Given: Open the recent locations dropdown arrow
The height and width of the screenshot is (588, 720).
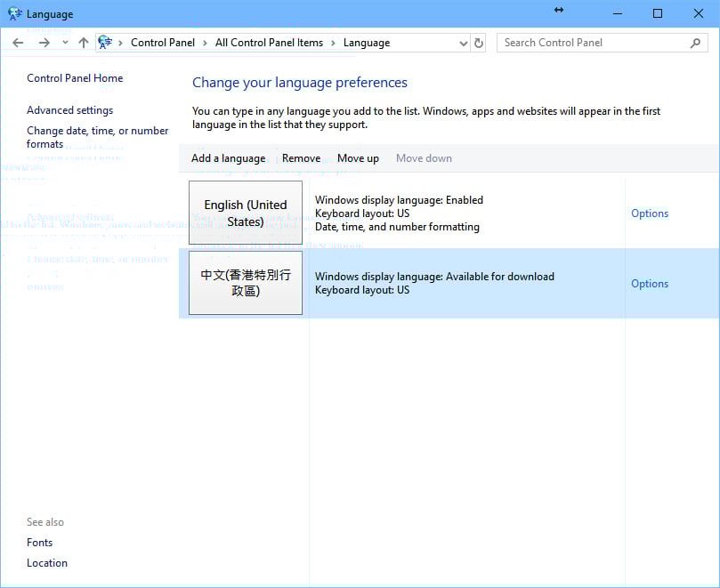Looking at the screenshot, I should [x=65, y=43].
